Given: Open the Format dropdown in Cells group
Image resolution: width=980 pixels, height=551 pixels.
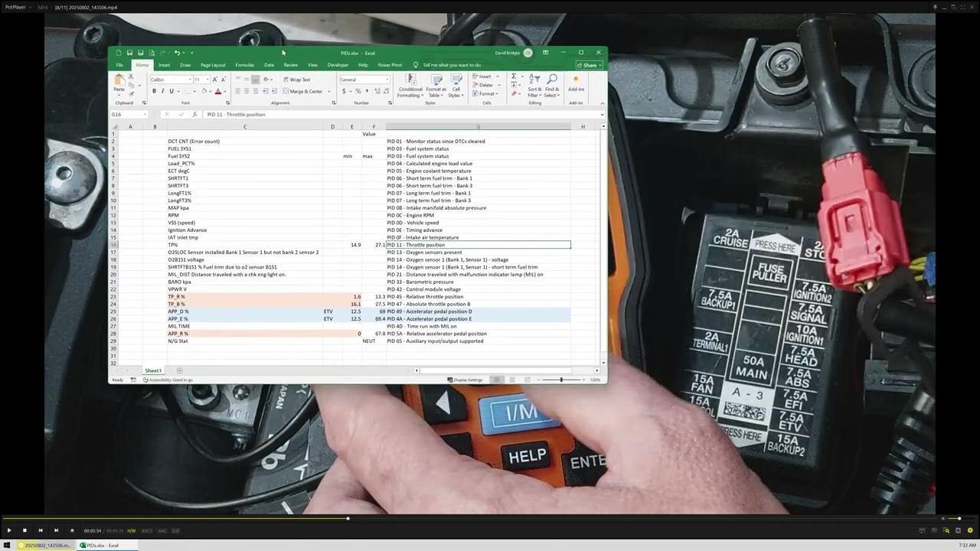Looking at the screenshot, I should (485, 93).
